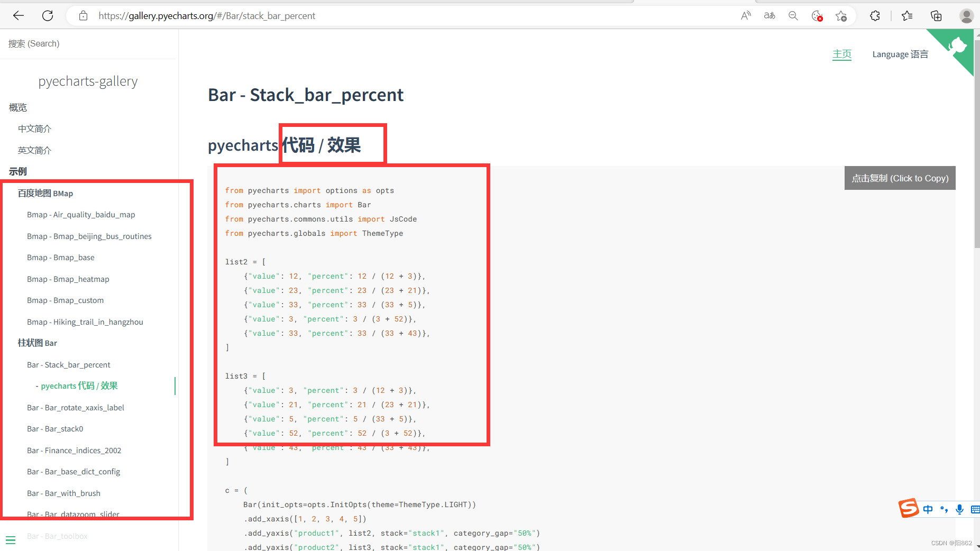Open 中文简介 in the sidebar
Image resolution: width=980 pixels, height=551 pixels.
tap(34, 128)
